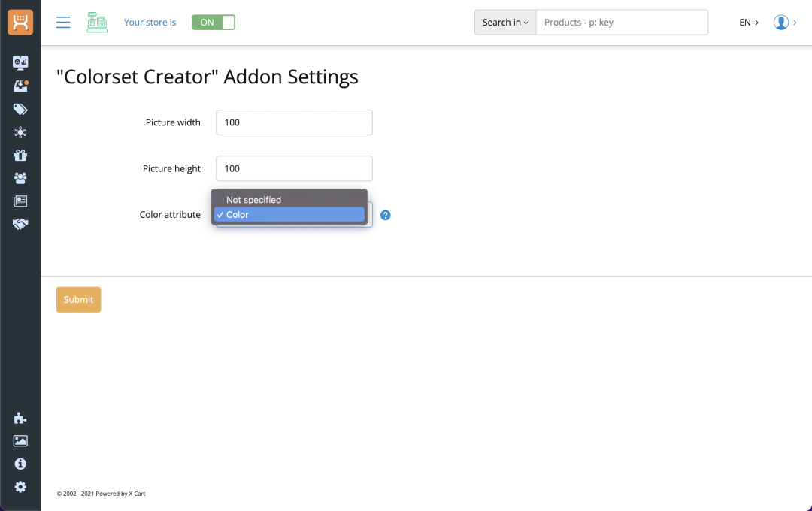
Task: Click the gear settings icon in sidebar
Action: coord(20,487)
